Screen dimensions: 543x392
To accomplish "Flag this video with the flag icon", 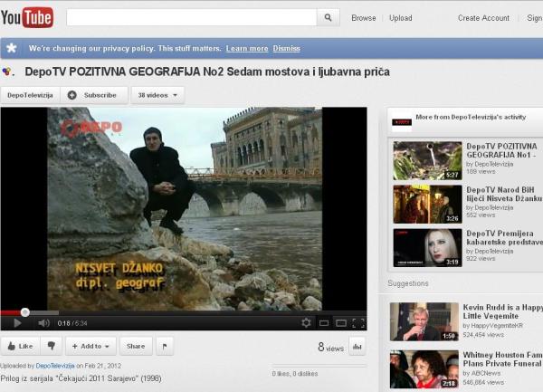I will click(165, 346).
